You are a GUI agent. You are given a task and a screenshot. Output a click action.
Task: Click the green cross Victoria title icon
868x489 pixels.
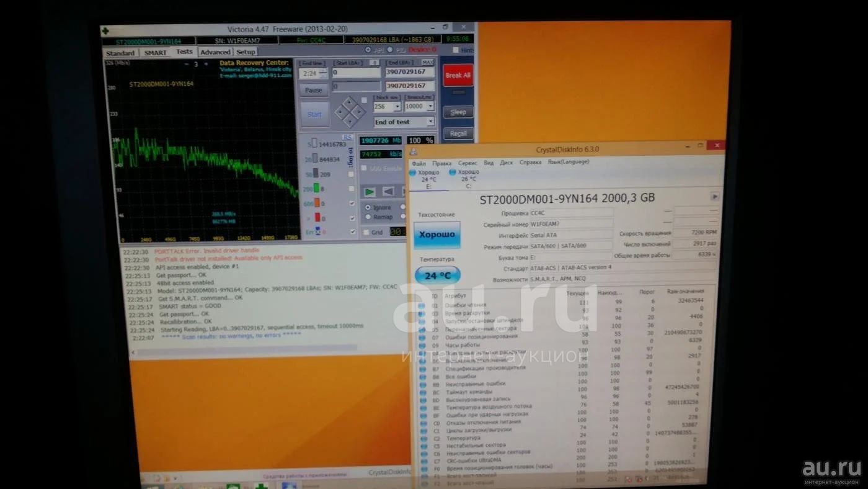(105, 32)
